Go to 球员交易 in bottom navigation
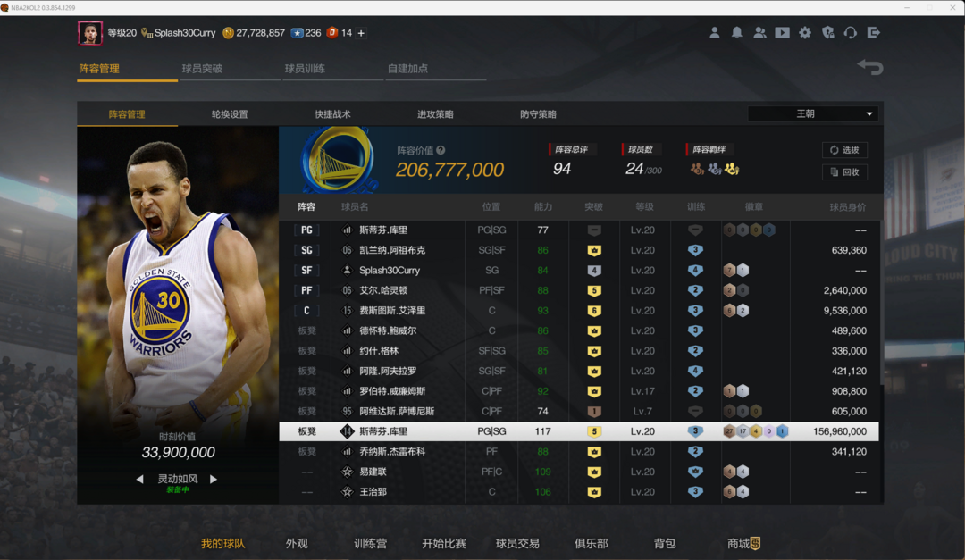 (517, 543)
